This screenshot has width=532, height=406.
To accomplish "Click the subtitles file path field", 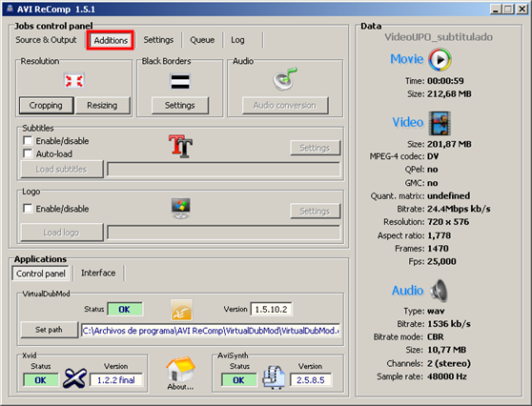I will [x=224, y=170].
